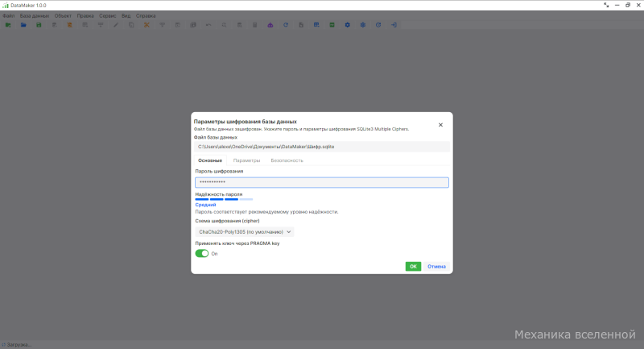Focus the encryption password field

coord(322,182)
